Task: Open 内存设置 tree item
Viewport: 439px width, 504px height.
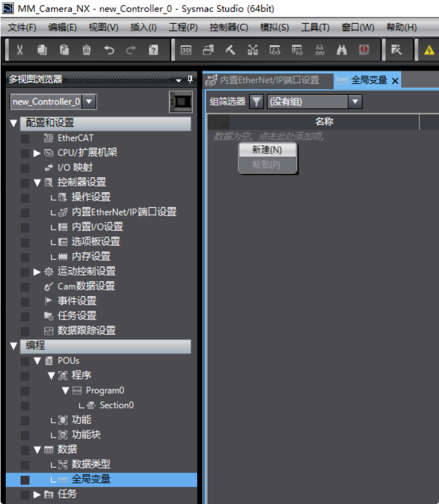Action: pos(91,256)
